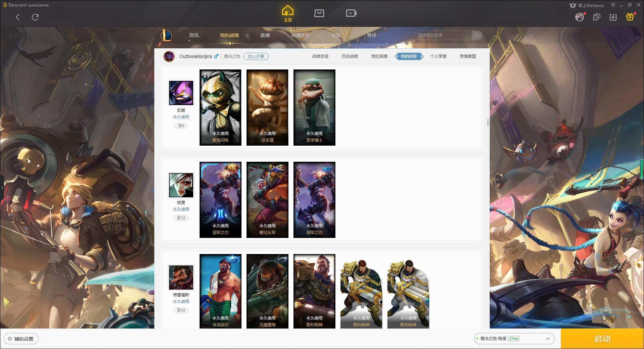Click the username Outbreaklorijinx

click(196, 56)
